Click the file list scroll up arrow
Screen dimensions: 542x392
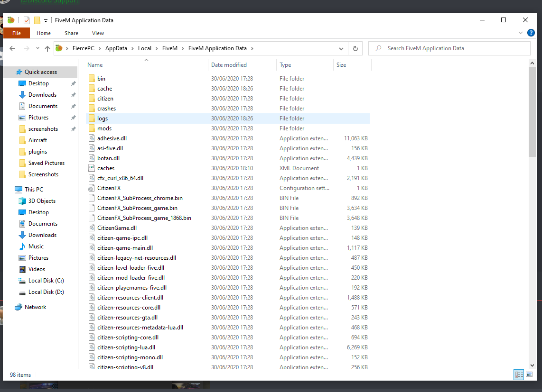pyautogui.click(x=532, y=63)
